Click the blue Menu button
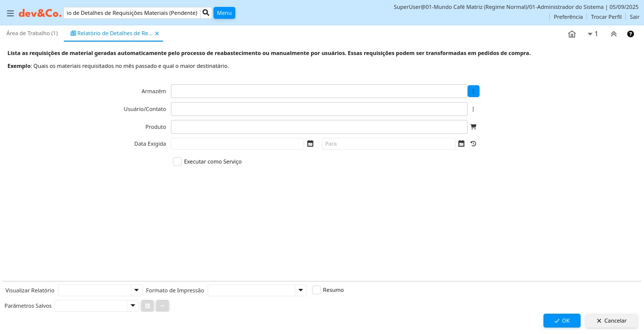644x334 pixels. pos(224,13)
